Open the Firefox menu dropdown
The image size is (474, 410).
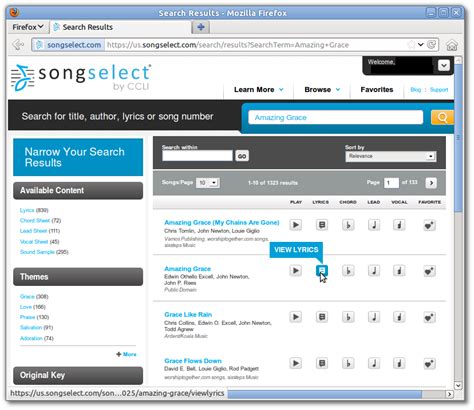tap(28, 27)
